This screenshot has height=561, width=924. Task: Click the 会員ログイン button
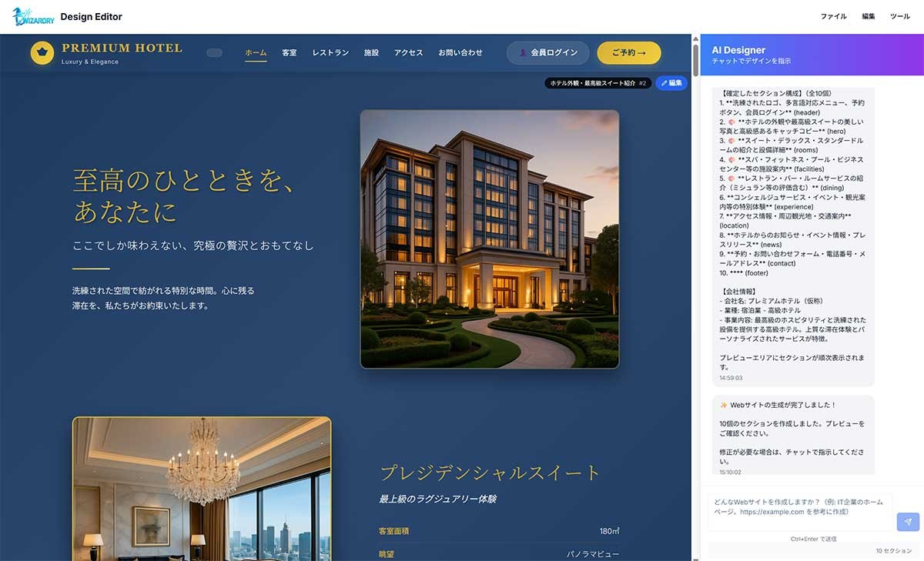coord(547,52)
